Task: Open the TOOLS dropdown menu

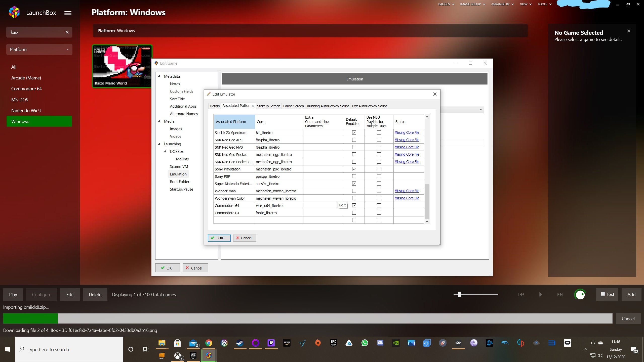Action: click(x=545, y=4)
